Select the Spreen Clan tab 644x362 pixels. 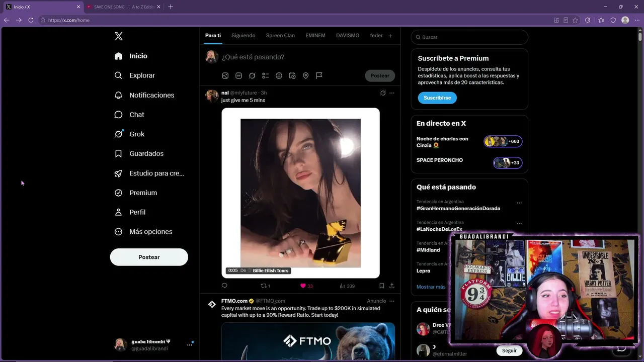[280, 36]
